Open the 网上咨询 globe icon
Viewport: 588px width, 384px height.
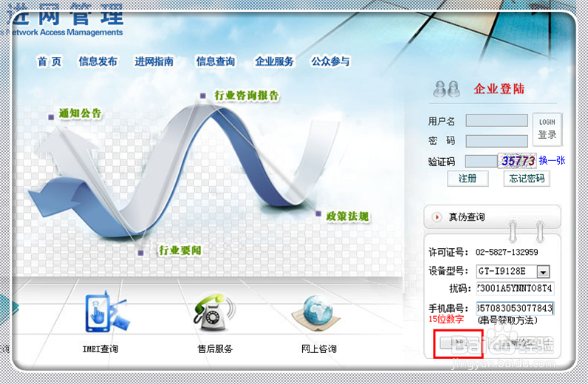pos(317,313)
